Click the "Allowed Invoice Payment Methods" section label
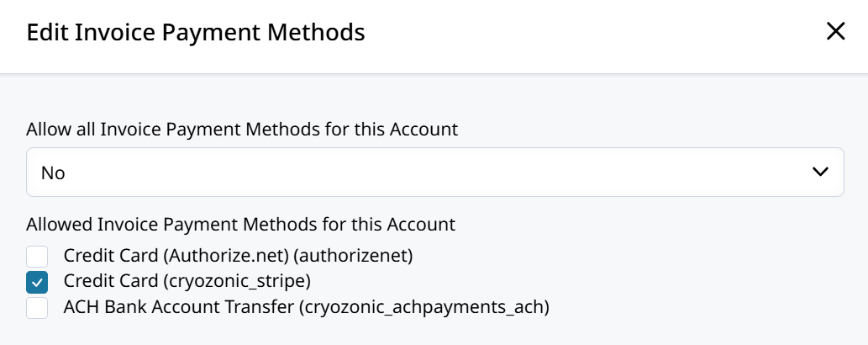Image resolution: width=868 pixels, height=345 pixels. [240, 225]
